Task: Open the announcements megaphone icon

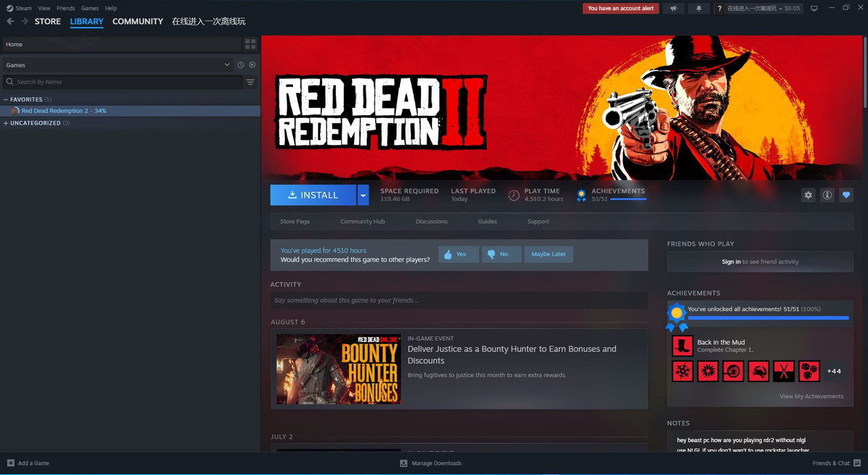Action: pyautogui.click(x=673, y=8)
